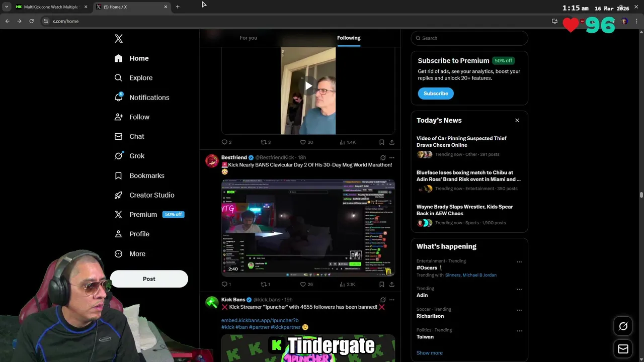Open options for the #Oscars trend
This screenshot has height=362, width=644.
tap(519, 262)
